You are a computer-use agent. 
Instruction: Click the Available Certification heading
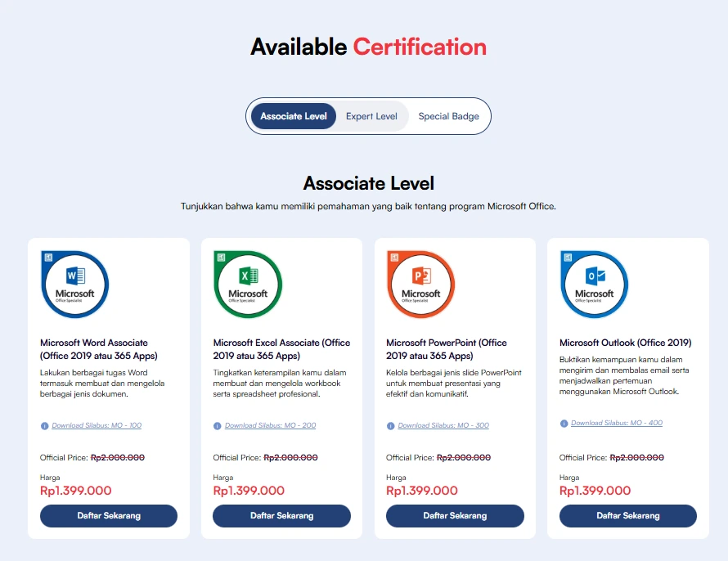[369, 47]
